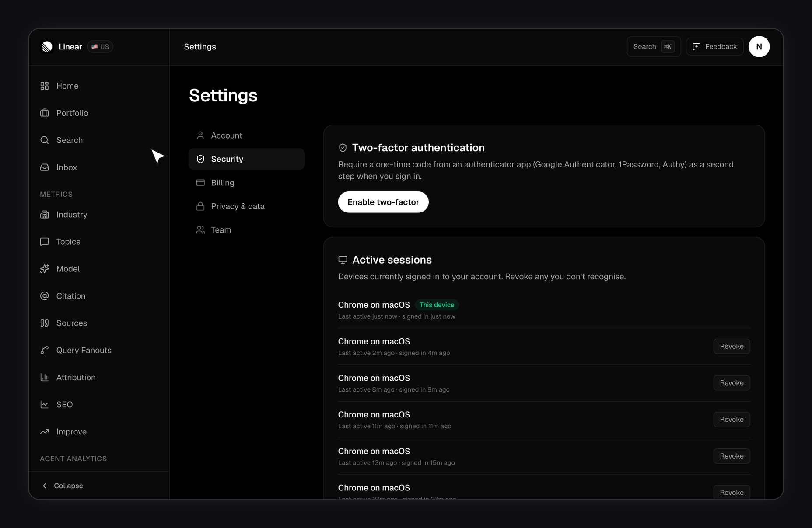Click the Security shield icon in settings nav
Screen dimensions: 812x528
tap(200, 159)
